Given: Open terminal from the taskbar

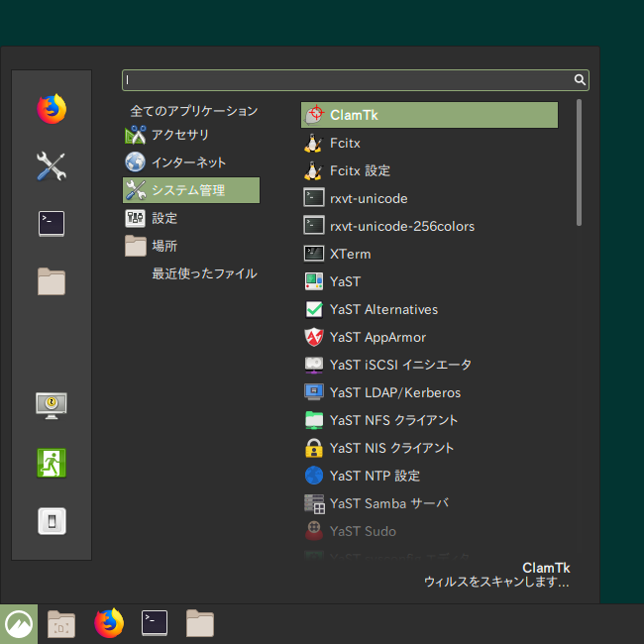Looking at the screenshot, I should (x=155, y=623).
